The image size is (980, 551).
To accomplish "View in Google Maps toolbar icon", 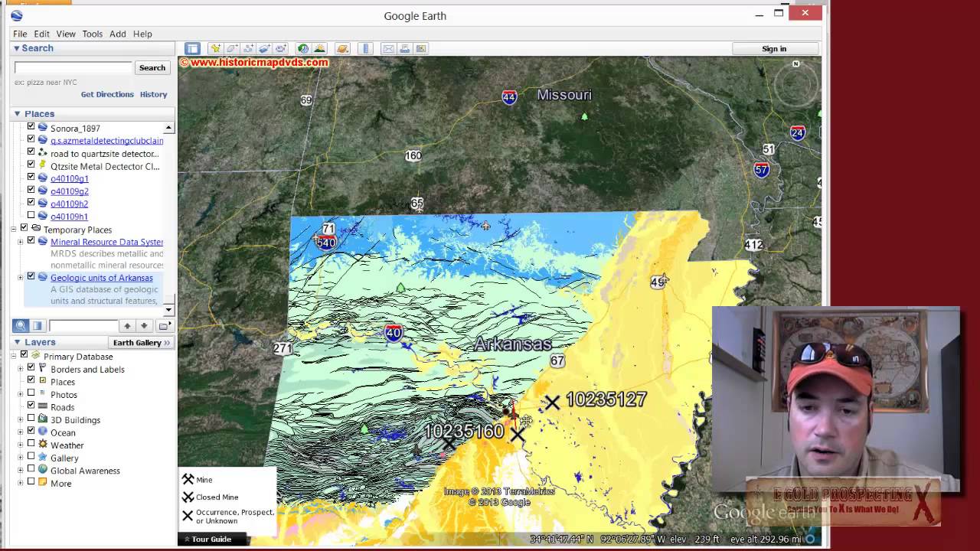I will point(420,48).
